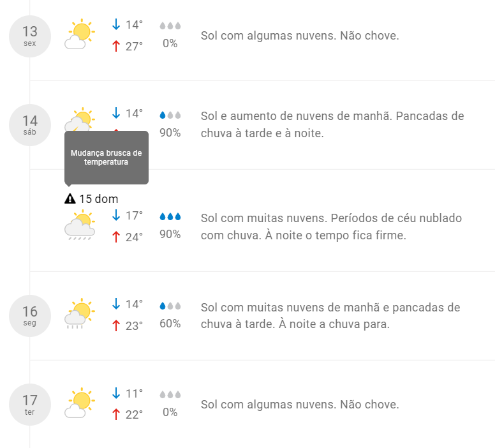Click the sun and rain icon for day 16
Viewport: 495px width, 448px height.
pos(80,313)
